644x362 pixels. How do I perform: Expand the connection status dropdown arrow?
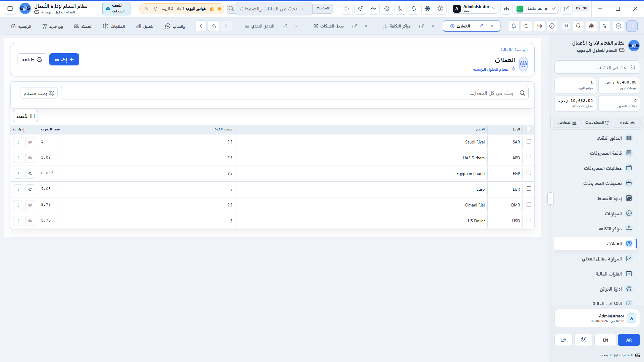coord(554,9)
